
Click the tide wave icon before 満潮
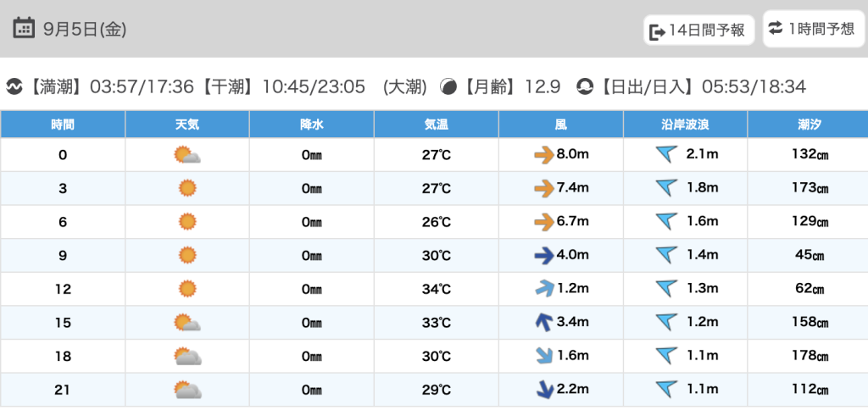[14, 87]
